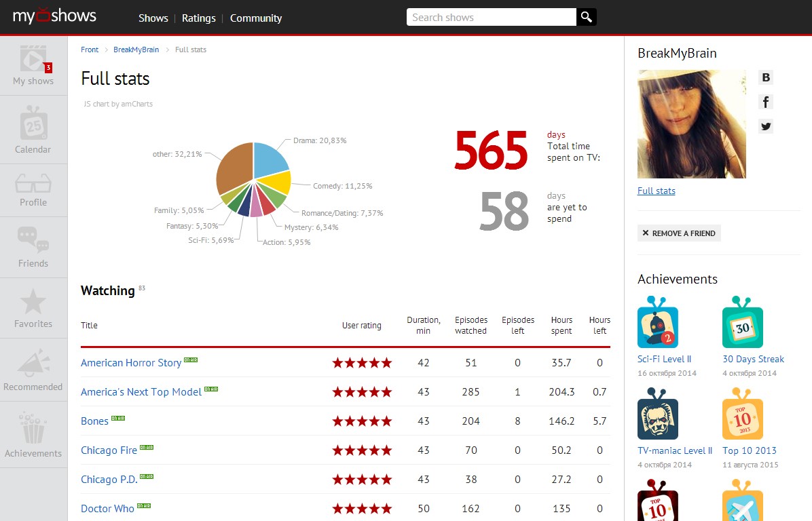
Task: Click the Sci-Fi Level II badge
Action: coord(658,323)
